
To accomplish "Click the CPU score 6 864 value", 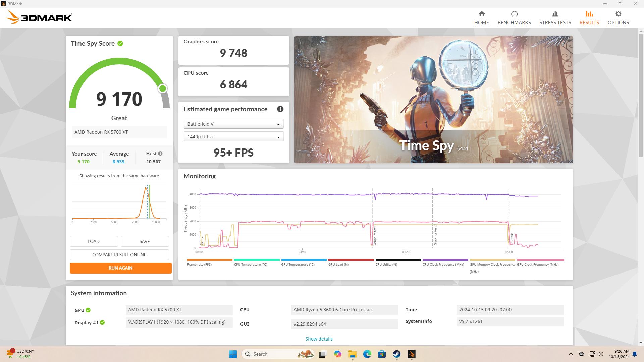I will click(x=233, y=84).
